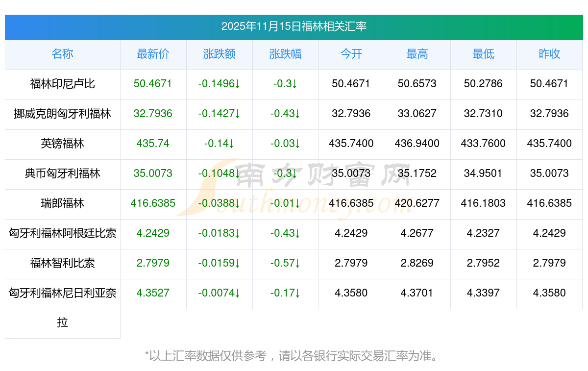Click the 昨收 column header
The height and width of the screenshot is (371, 588).
[549, 54]
